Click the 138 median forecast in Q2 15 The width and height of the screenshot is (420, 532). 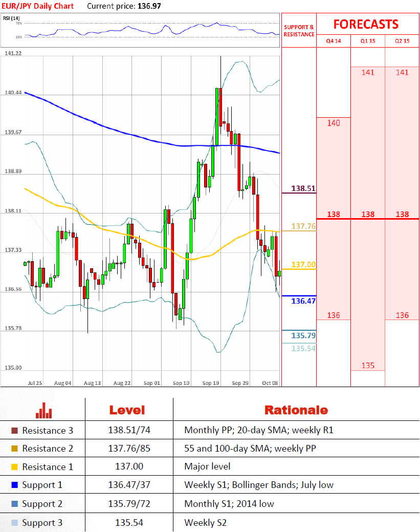pos(403,215)
